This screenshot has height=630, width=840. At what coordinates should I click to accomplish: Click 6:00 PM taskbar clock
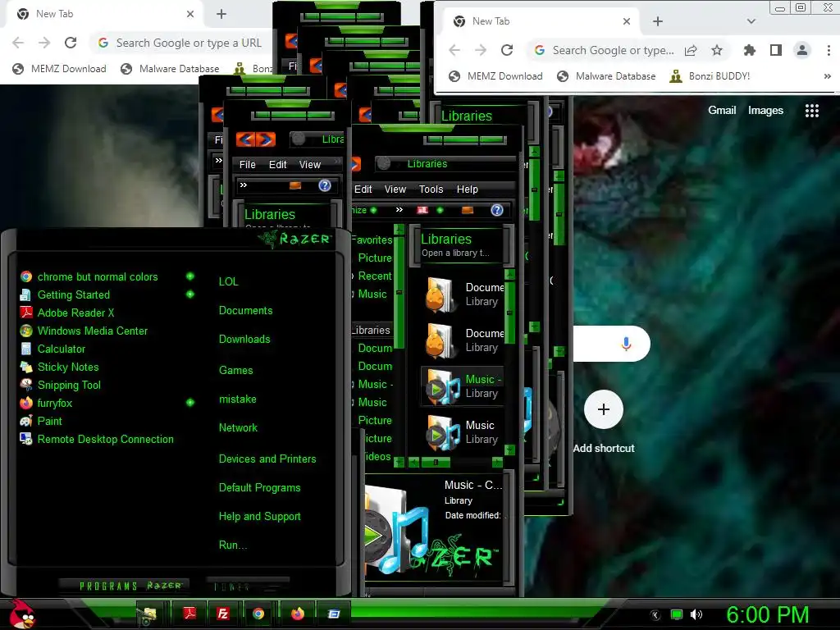pos(767,614)
